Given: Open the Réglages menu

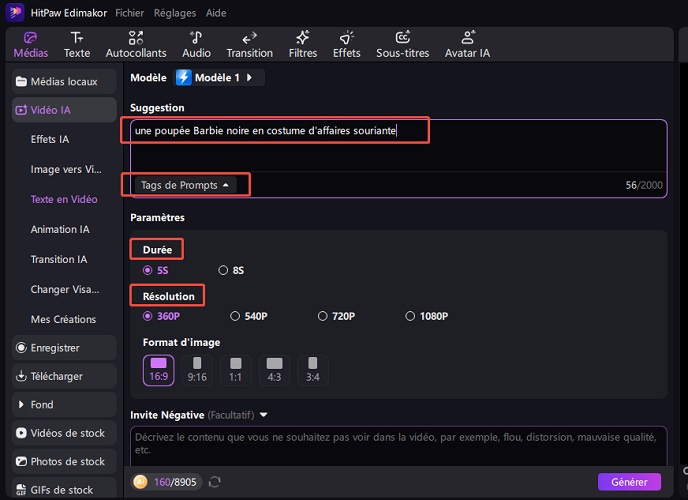Looking at the screenshot, I should [175, 13].
